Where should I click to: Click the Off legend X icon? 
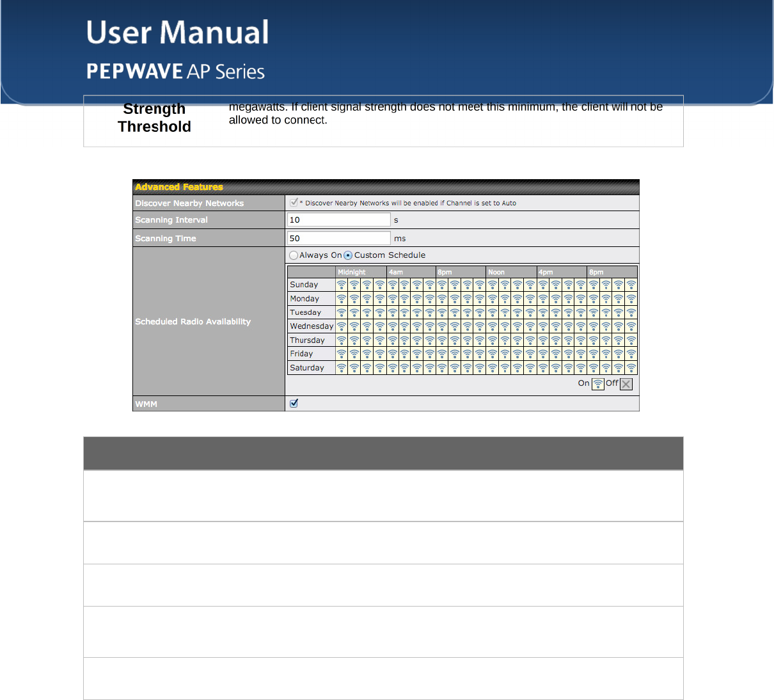(x=626, y=384)
